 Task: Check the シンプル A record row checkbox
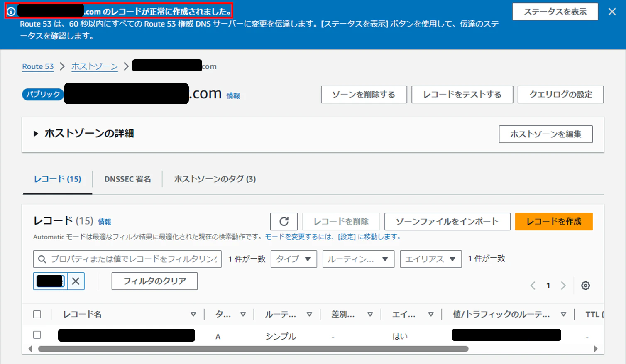[37, 335]
